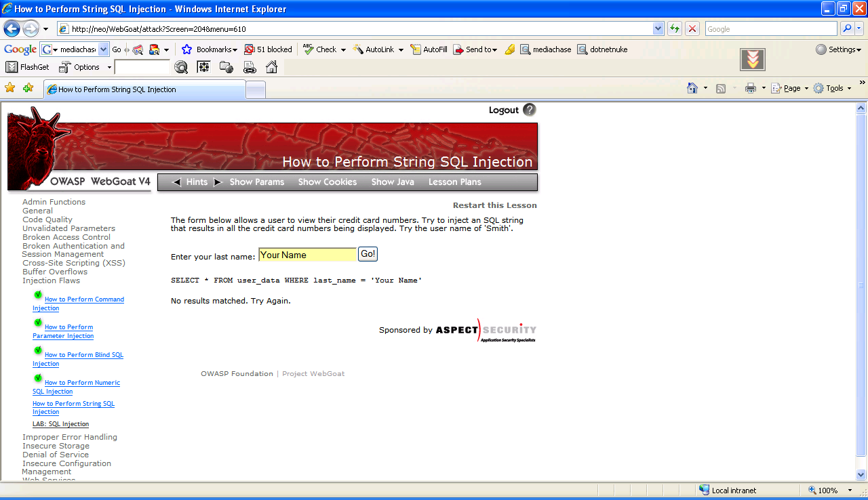Select the How to Perform String SQL Injection tab
Screen dimensions: 868x500
point(144,89)
